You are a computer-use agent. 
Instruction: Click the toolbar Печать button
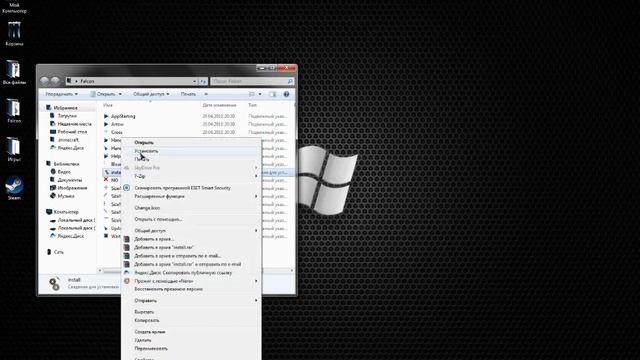(188, 94)
